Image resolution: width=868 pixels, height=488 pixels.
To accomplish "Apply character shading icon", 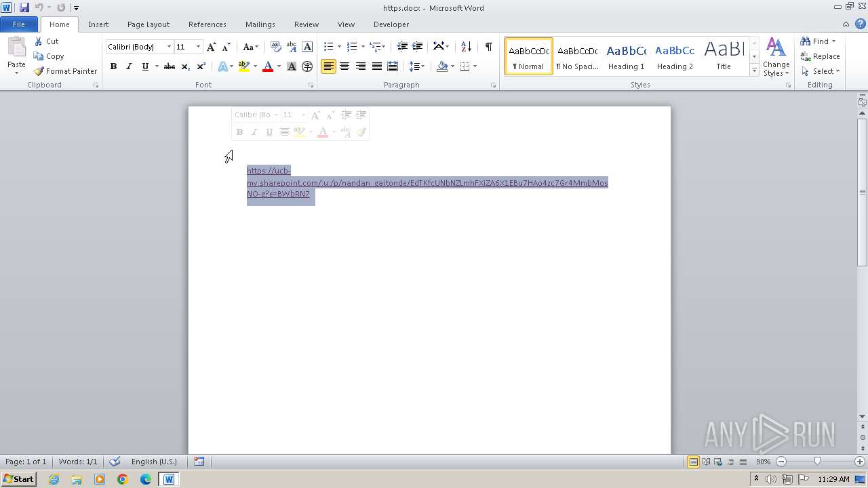I will [x=292, y=66].
